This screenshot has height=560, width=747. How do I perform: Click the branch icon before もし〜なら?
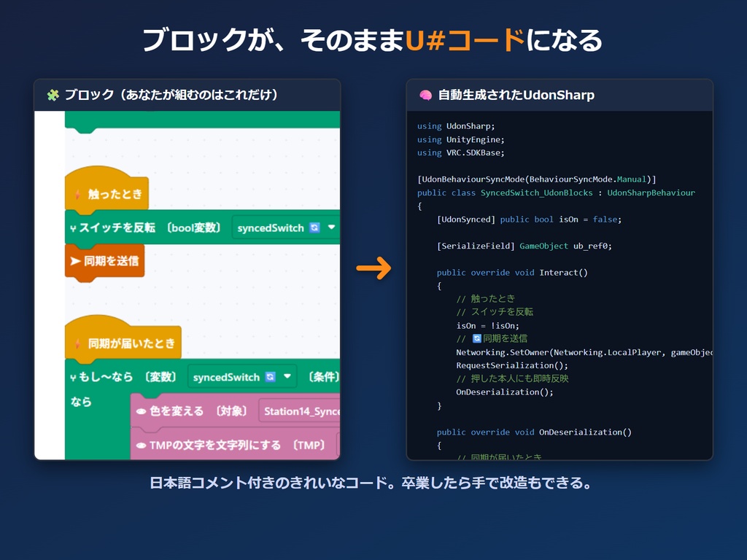[73, 378]
